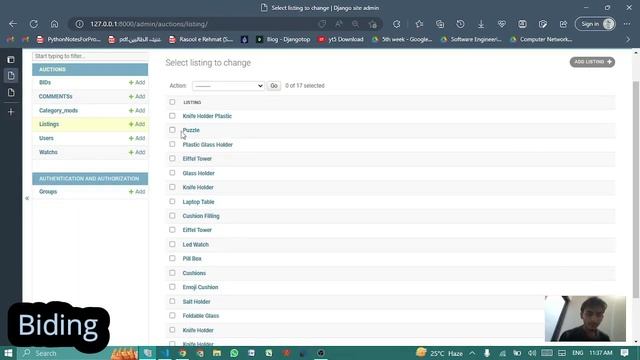640x360 pixels.
Task: Open the Watchs model in sidebar
Action: (48, 152)
